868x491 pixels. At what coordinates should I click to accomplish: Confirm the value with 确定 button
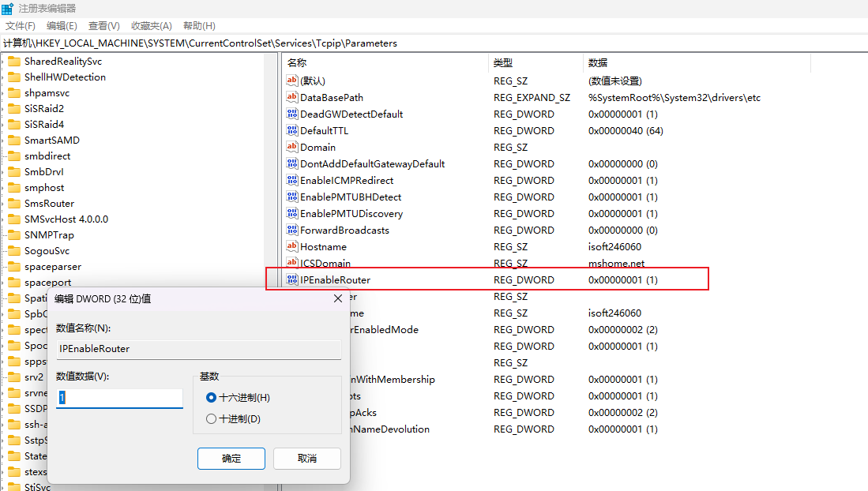coord(231,459)
